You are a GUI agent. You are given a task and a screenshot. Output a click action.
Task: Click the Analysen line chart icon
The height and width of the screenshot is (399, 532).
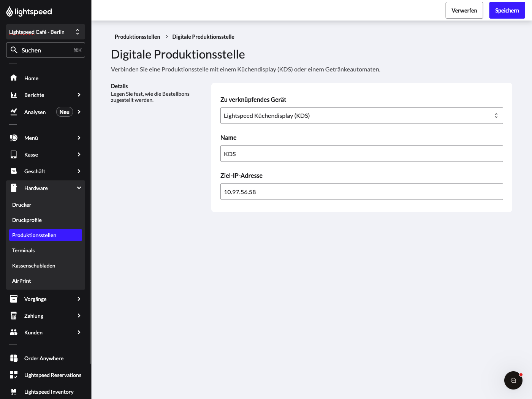(14, 112)
